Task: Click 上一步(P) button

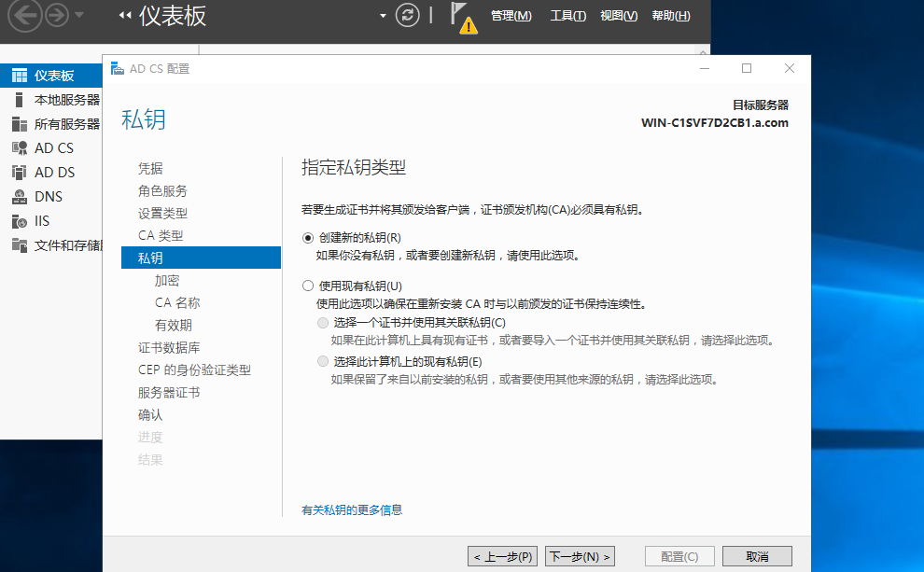Action: tap(503, 557)
